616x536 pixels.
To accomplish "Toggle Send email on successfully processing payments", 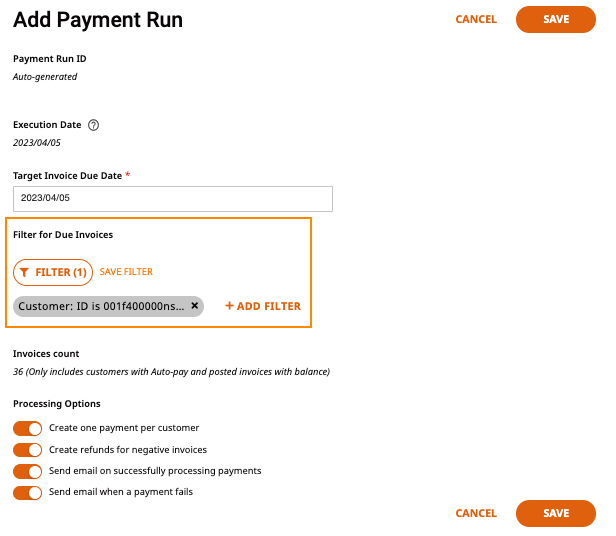I will [x=28, y=471].
